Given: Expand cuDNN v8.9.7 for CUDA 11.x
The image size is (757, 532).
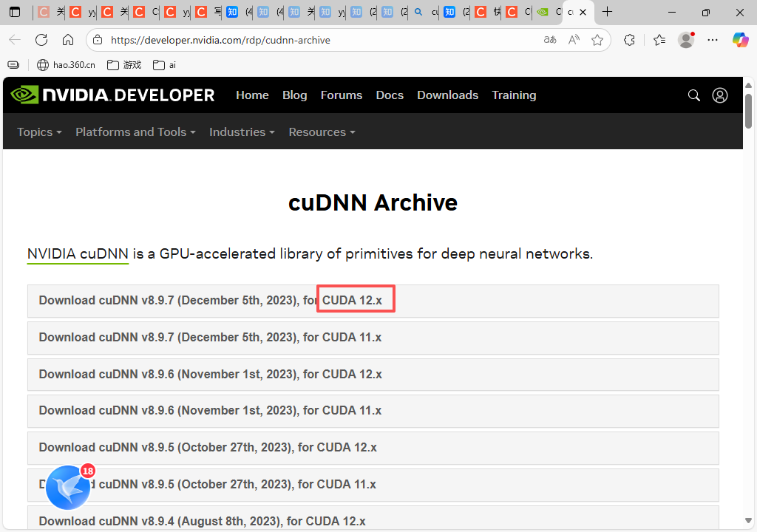Looking at the screenshot, I should [x=373, y=338].
